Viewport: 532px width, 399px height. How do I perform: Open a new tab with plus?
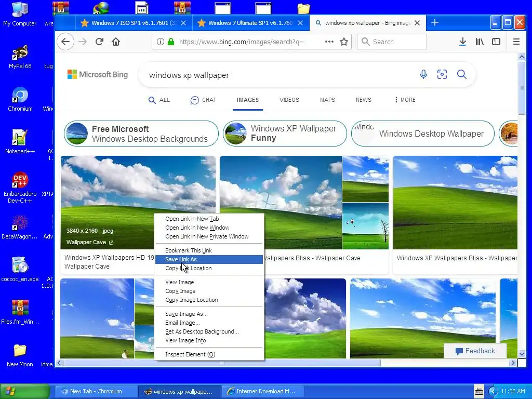[x=435, y=23]
